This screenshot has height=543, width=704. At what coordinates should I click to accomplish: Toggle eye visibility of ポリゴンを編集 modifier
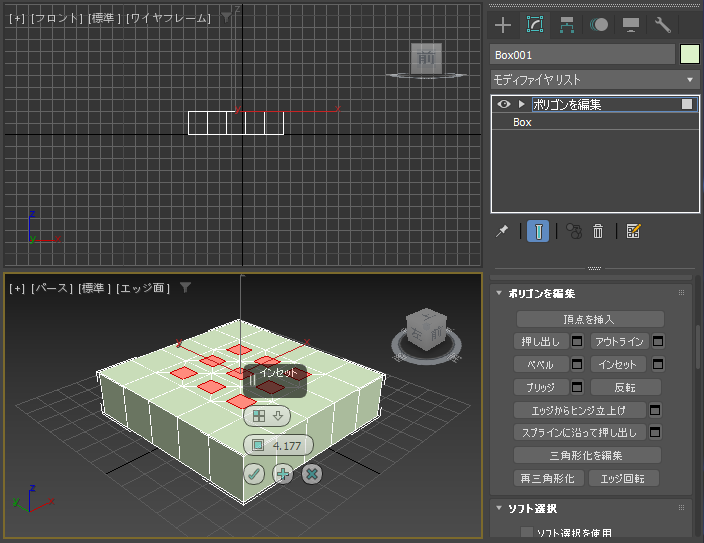[504, 104]
